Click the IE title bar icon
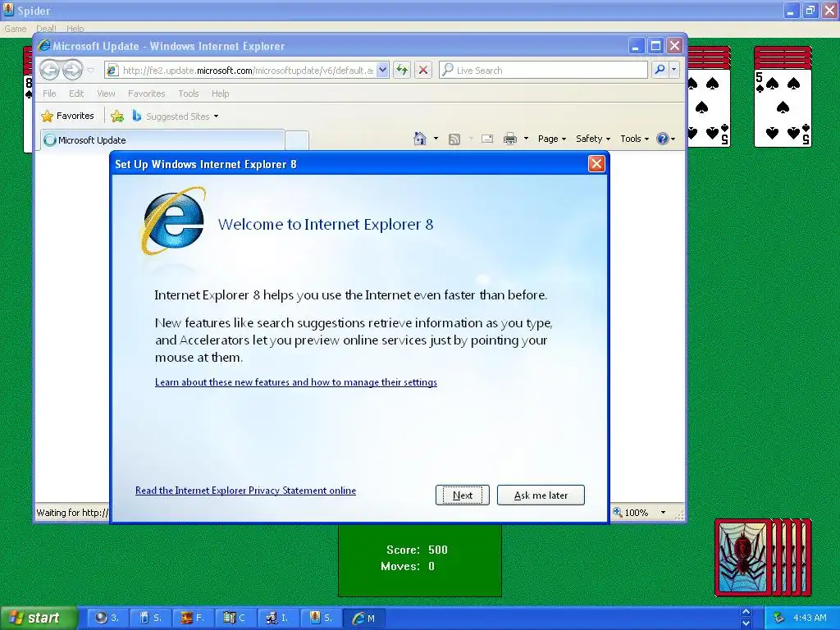Image resolution: width=840 pixels, height=630 pixels. [x=44, y=46]
